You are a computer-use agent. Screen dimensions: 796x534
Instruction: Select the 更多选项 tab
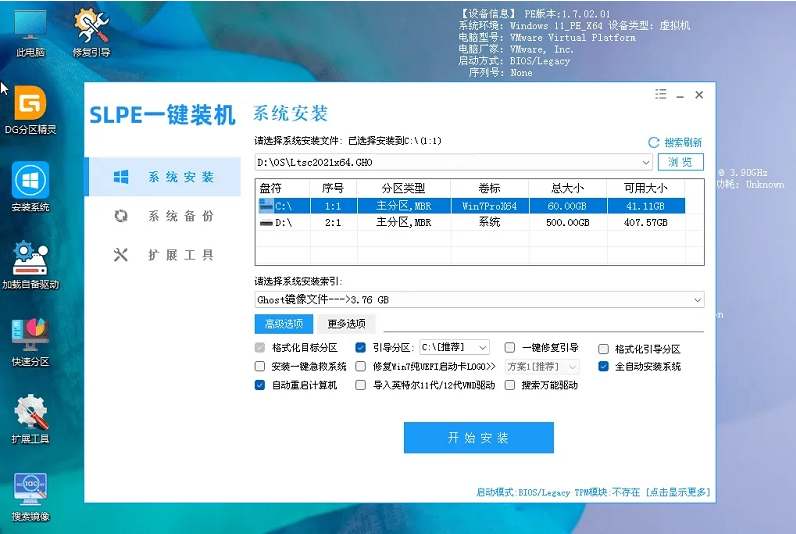[346, 323]
